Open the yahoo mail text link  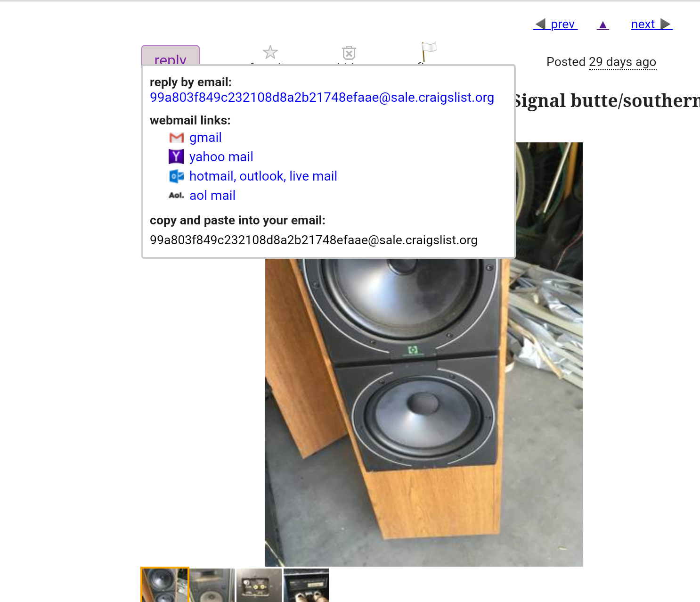pyautogui.click(x=221, y=157)
